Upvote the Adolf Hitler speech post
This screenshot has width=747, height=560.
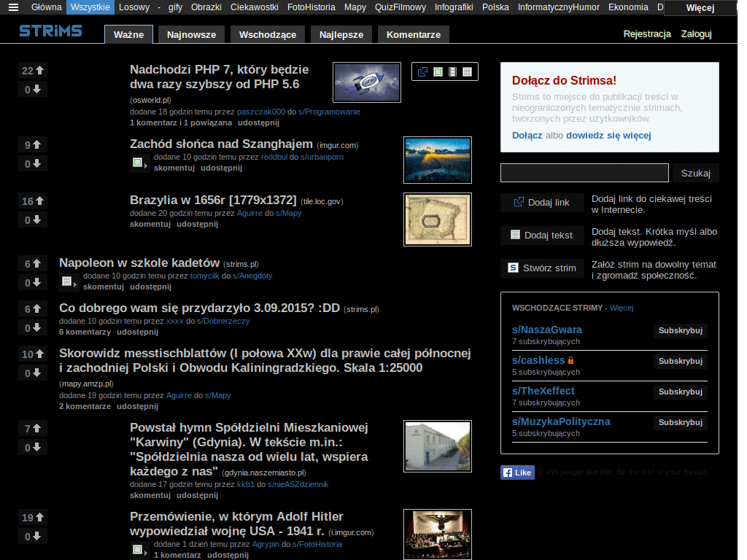tap(34, 518)
